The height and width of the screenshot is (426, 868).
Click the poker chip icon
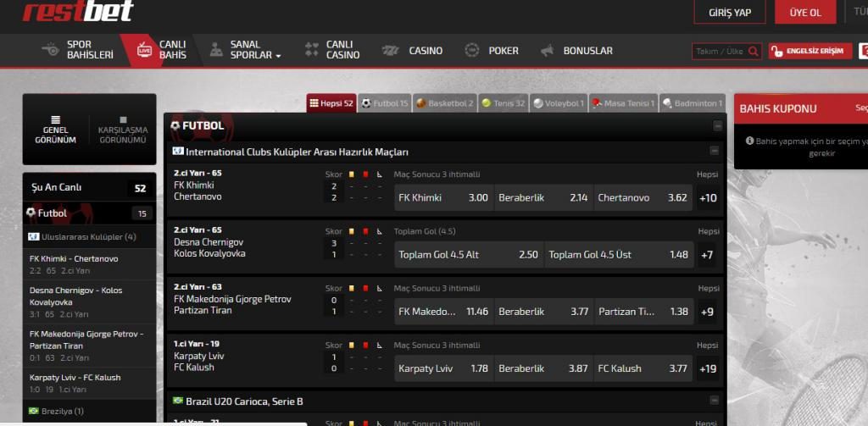click(471, 50)
